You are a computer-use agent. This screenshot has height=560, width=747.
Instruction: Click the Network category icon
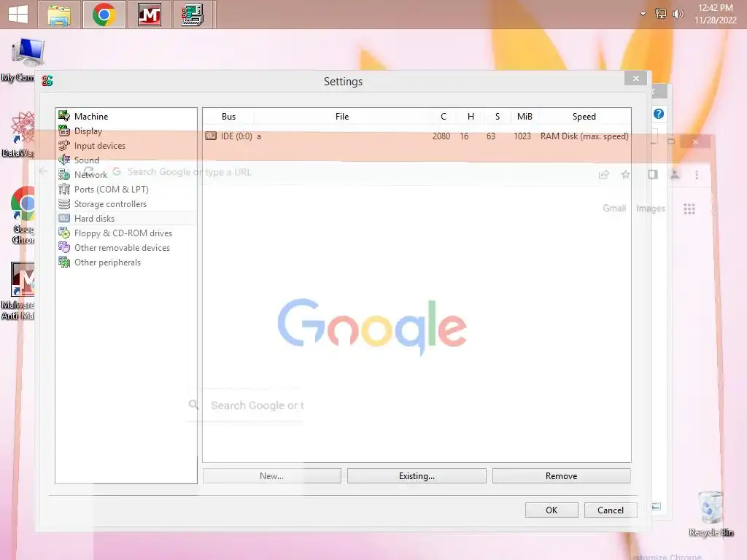point(64,175)
